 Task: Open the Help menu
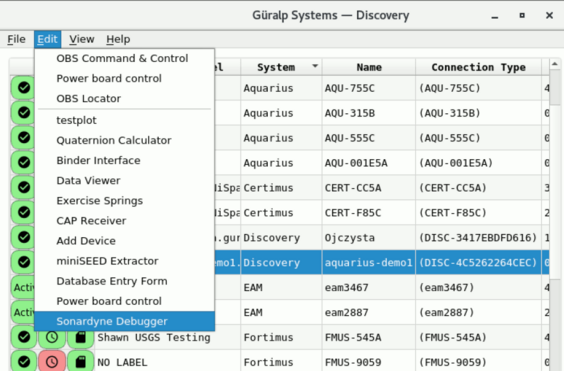[x=118, y=39]
